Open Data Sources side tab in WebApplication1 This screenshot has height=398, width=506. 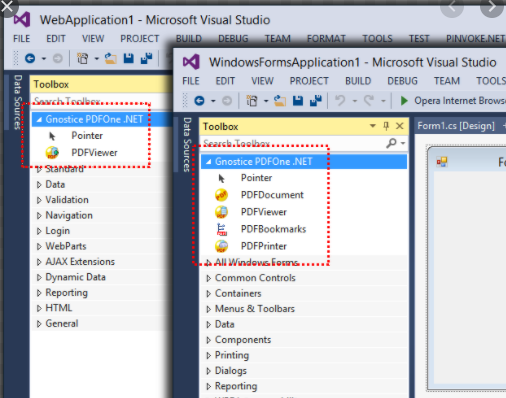click(18, 102)
